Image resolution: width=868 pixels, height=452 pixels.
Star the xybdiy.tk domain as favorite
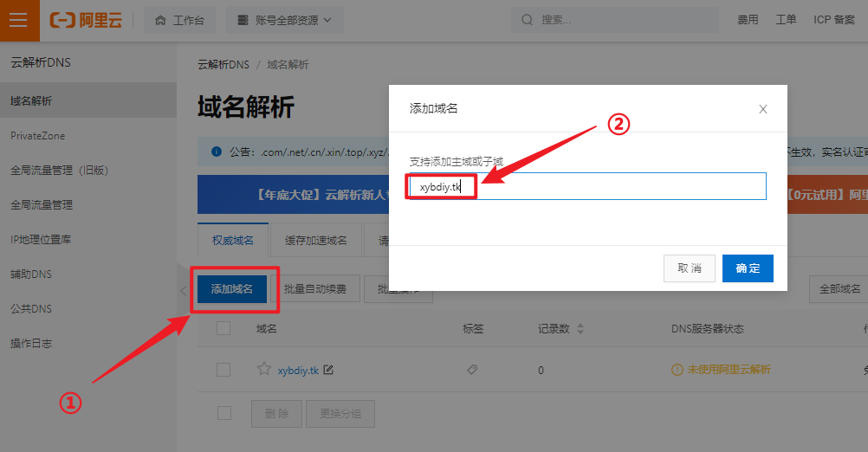[x=264, y=369]
